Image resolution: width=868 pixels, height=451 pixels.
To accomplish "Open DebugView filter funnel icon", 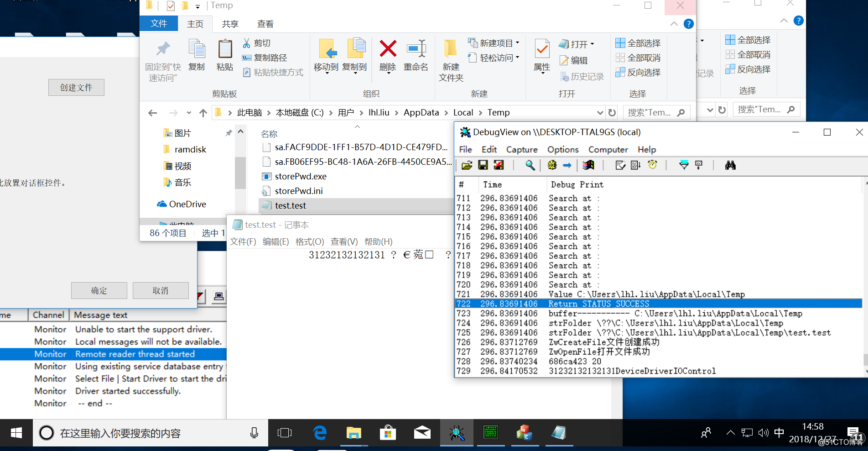I will [x=683, y=165].
